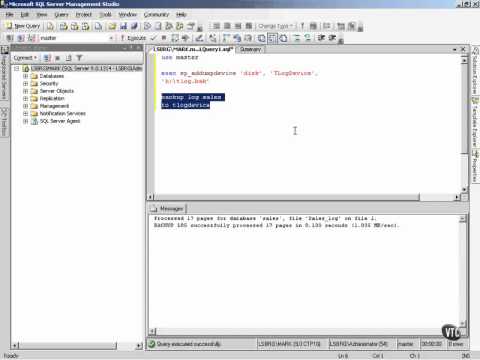The width and height of the screenshot is (480, 360).
Task: Open the active document tabs dropdown arrow
Action: tap(455, 49)
